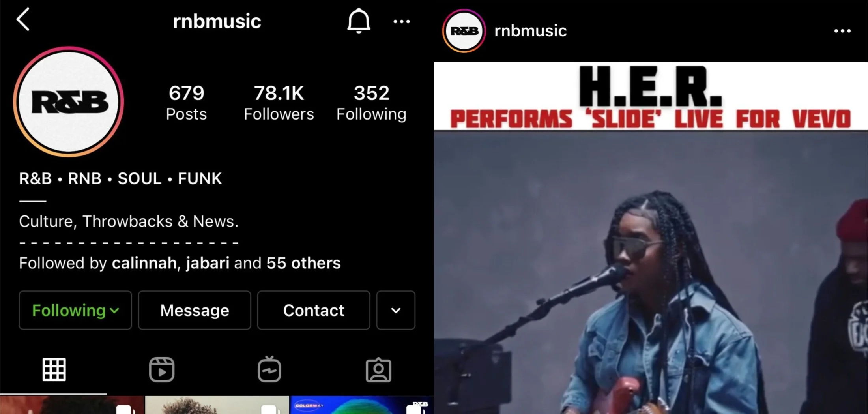
Task: Open the tagged photos tab
Action: coord(378,370)
